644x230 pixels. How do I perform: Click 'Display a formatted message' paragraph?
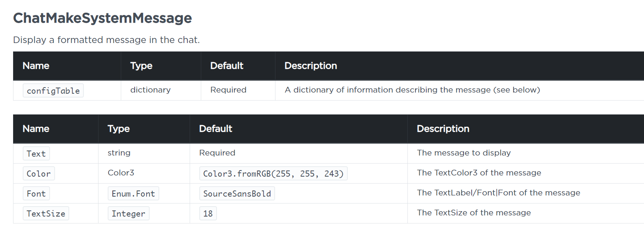(x=107, y=40)
